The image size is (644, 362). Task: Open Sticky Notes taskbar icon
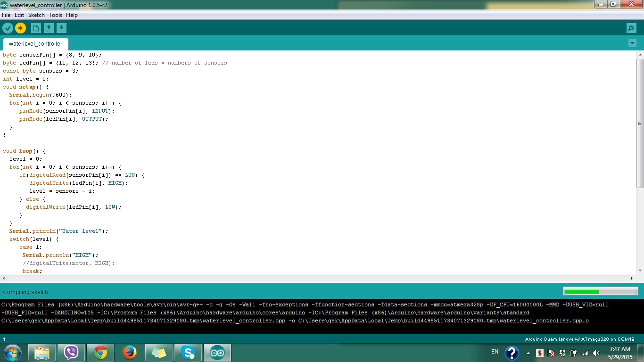[x=158, y=353]
